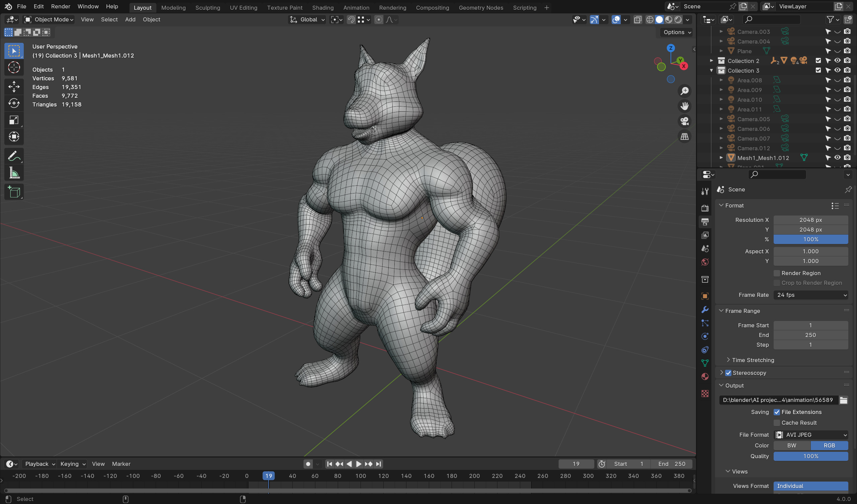857x504 pixels.
Task: Click the play animation button
Action: click(x=359, y=464)
